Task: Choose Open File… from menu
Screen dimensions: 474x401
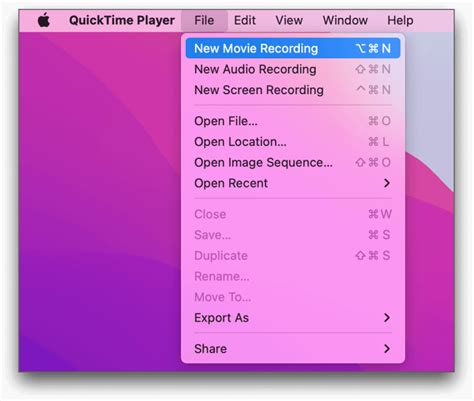Action: pos(293,121)
